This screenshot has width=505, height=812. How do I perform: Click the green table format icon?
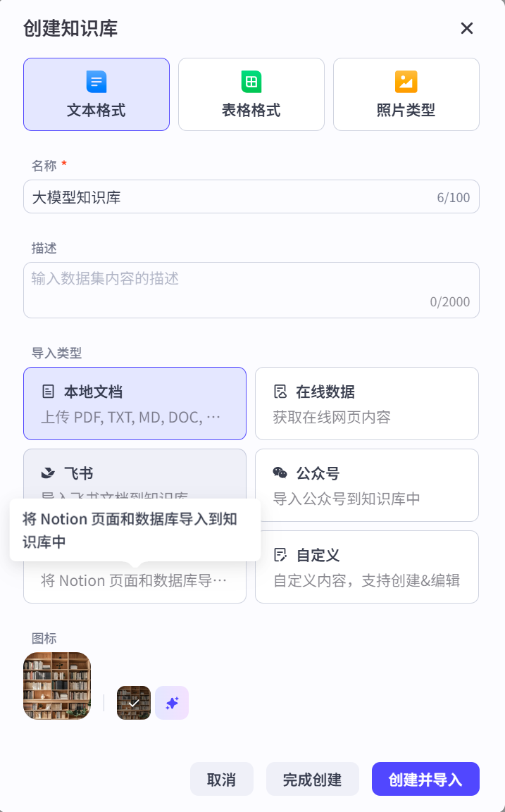coord(251,82)
